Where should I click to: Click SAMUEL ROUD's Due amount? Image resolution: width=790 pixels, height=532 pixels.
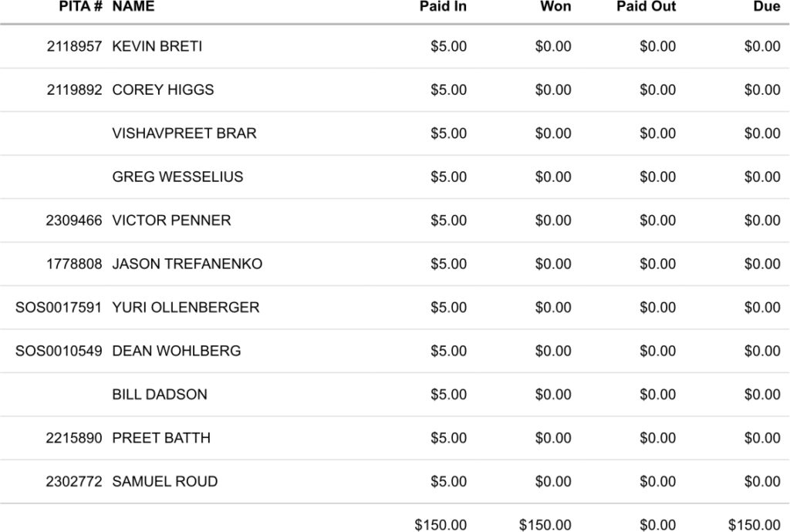(762, 482)
